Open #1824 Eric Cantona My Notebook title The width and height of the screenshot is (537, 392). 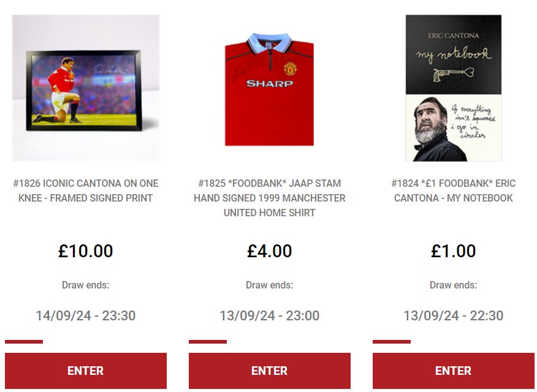454,190
